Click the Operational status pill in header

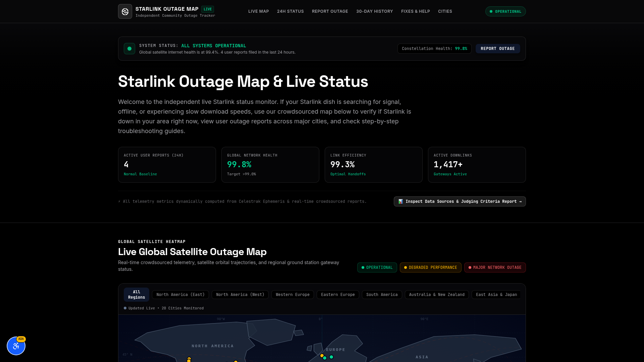505,11
